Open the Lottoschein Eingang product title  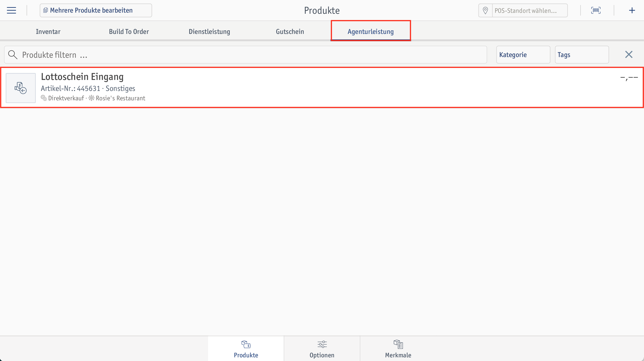(x=82, y=77)
